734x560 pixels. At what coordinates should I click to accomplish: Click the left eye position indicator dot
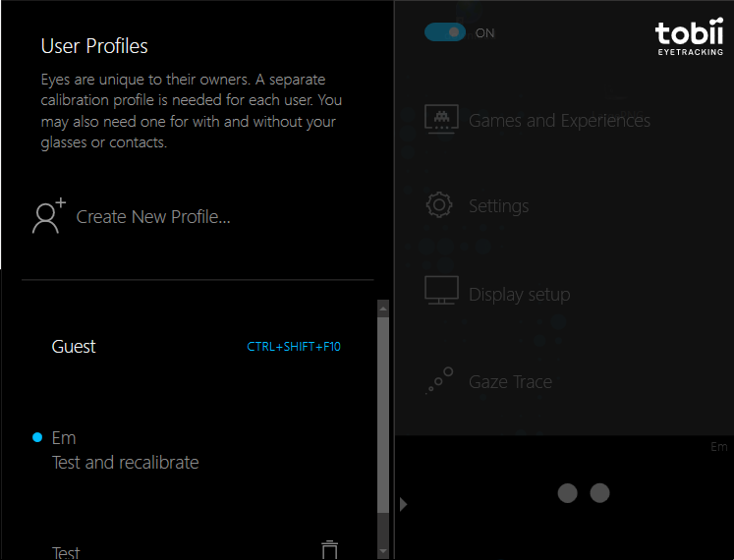coord(567,493)
